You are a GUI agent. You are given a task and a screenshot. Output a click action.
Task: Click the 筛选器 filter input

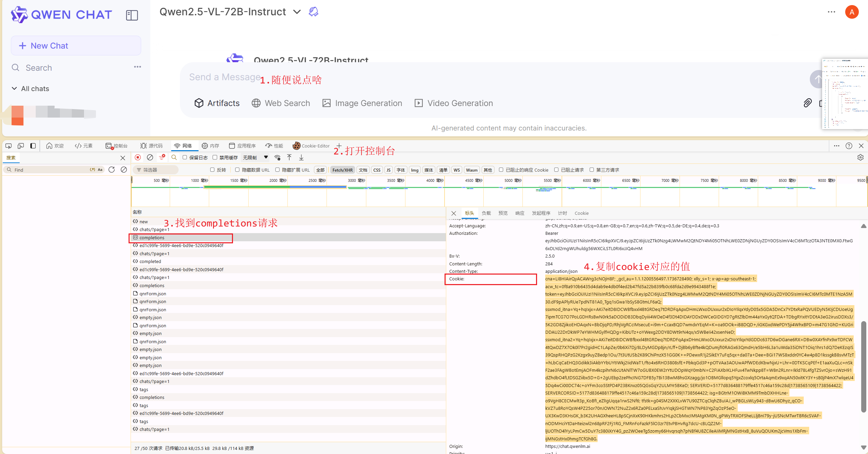click(x=156, y=170)
